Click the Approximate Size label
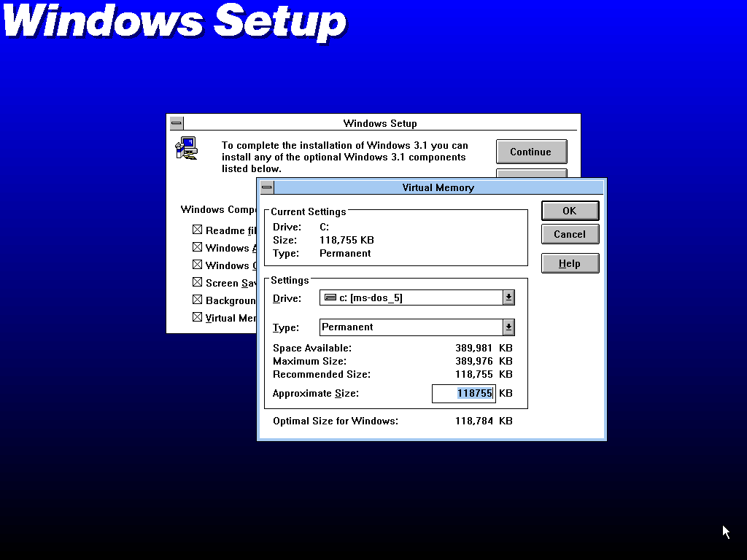 tap(315, 393)
